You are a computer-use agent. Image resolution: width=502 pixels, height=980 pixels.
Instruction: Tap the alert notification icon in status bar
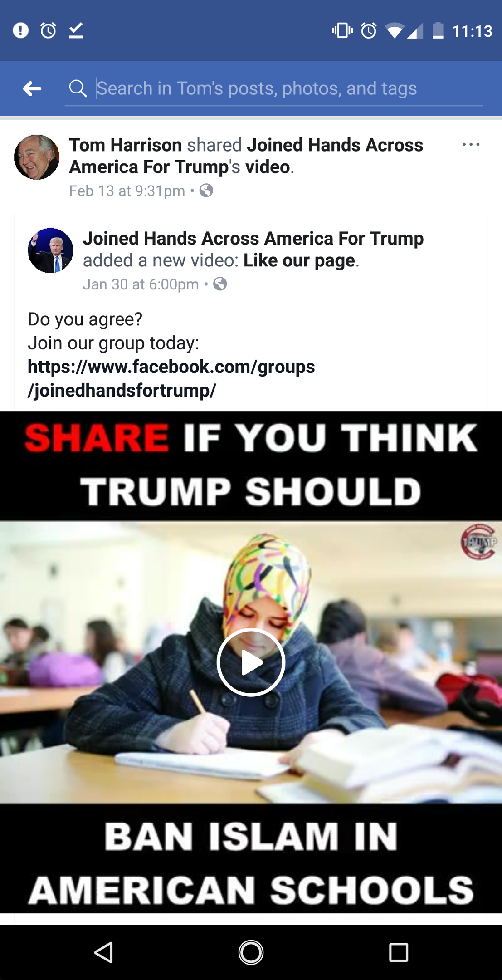(20, 30)
